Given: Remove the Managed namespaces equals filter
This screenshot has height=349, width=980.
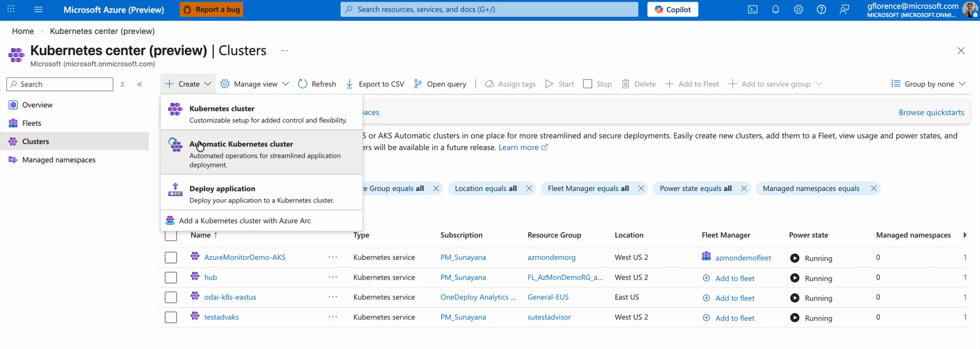Looking at the screenshot, I should point(874,188).
